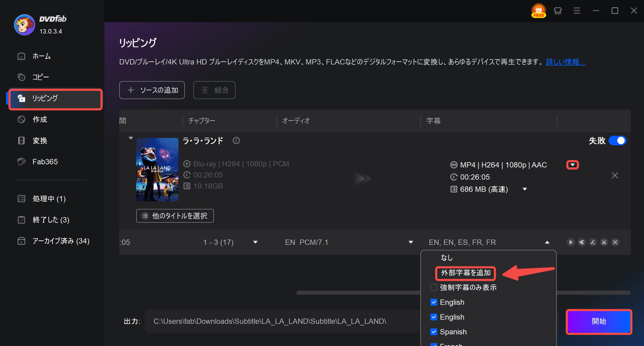This screenshot has width=644, height=346.
Task: Open the 詳しい情報 link
Action: click(x=566, y=62)
